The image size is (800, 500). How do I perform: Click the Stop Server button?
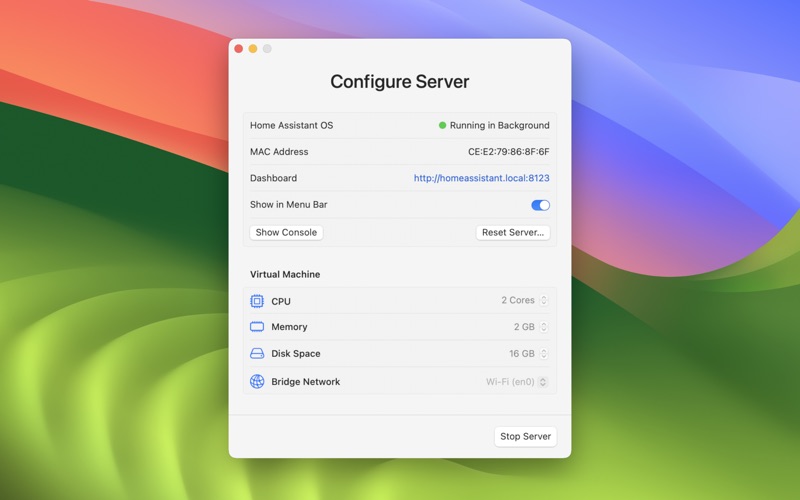coord(526,436)
